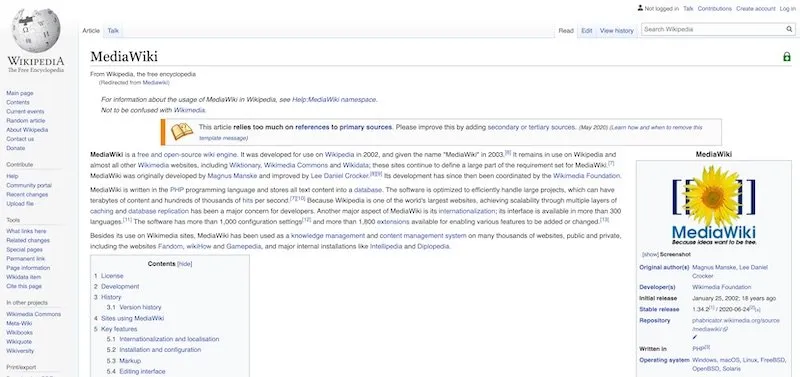This screenshot has width=800, height=377.
Task: Click the Permanent link tool
Action: pos(26,259)
